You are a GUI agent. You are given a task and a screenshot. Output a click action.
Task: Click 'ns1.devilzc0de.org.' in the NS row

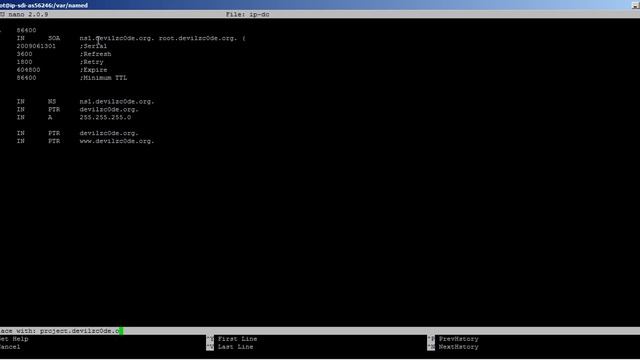click(x=117, y=102)
